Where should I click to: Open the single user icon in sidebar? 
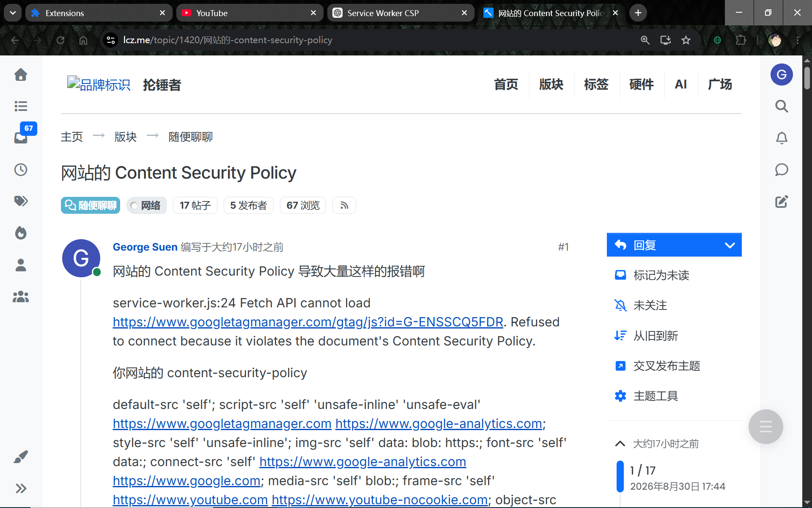point(21,265)
